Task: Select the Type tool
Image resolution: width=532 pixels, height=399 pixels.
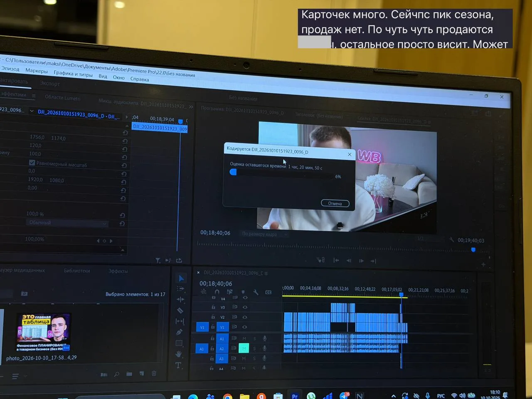Action: pos(178,365)
